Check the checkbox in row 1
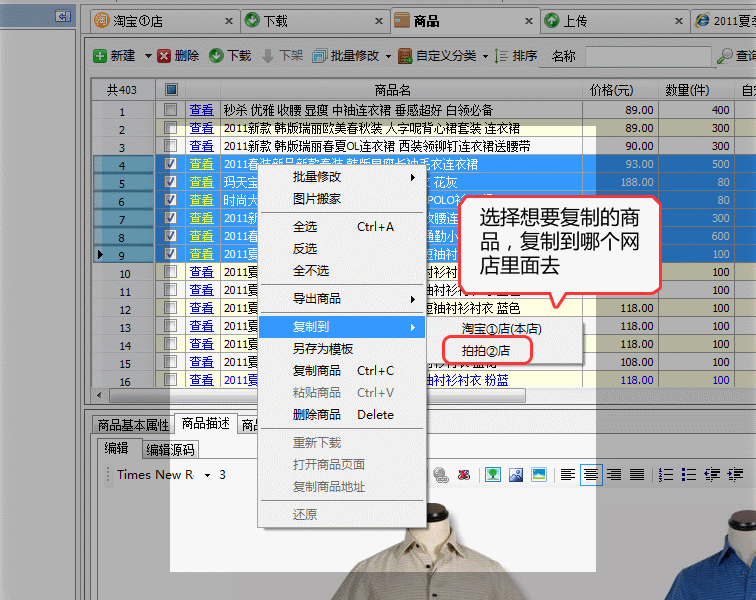The height and width of the screenshot is (600, 756). [x=170, y=110]
